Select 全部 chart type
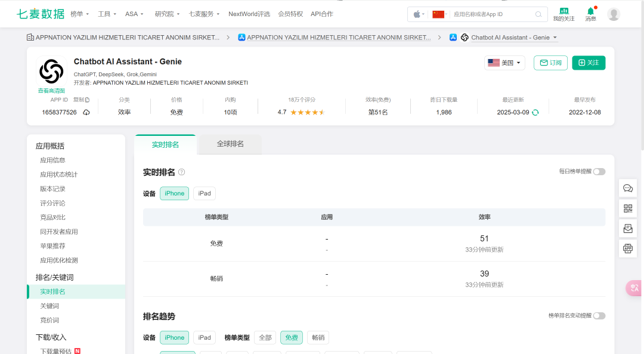644x354 pixels. (265, 337)
